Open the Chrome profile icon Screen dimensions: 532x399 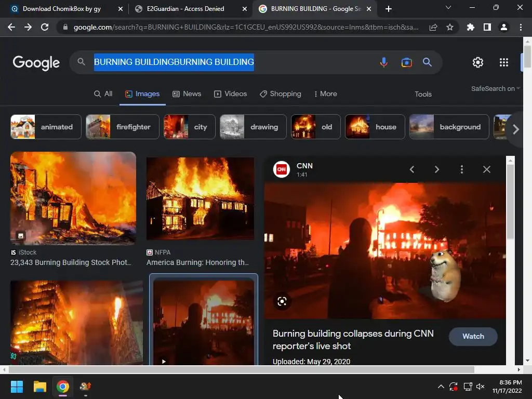coord(504,27)
